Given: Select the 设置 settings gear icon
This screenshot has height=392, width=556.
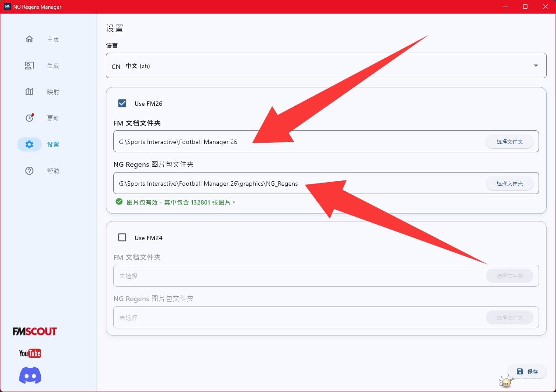Looking at the screenshot, I should [x=29, y=144].
